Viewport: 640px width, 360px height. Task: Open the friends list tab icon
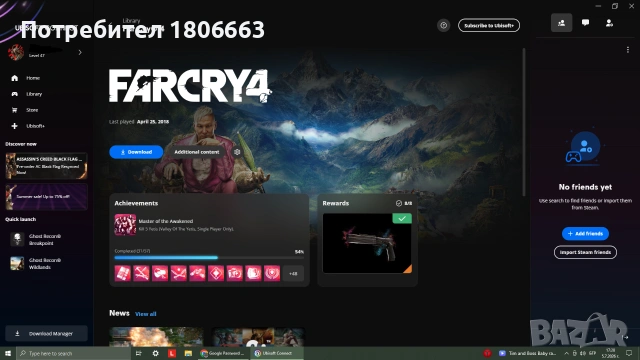tap(562, 23)
